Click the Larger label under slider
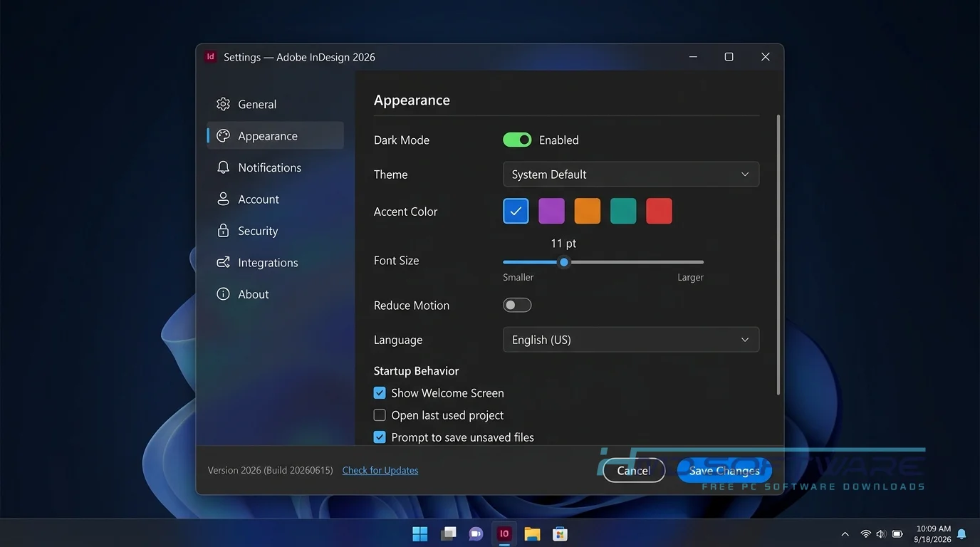This screenshot has width=980, height=547. (x=690, y=278)
